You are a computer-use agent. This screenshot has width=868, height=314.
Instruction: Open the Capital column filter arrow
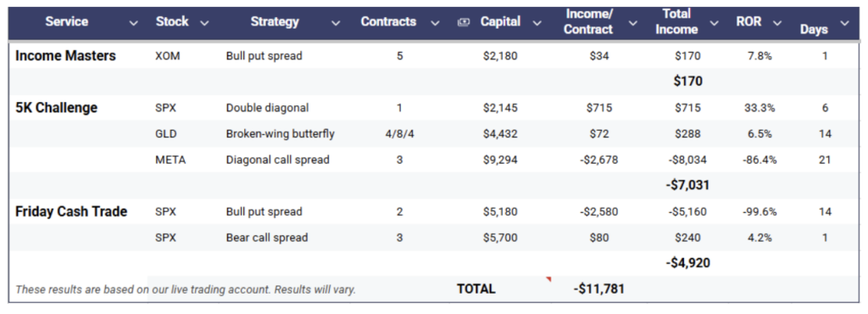pos(537,23)
